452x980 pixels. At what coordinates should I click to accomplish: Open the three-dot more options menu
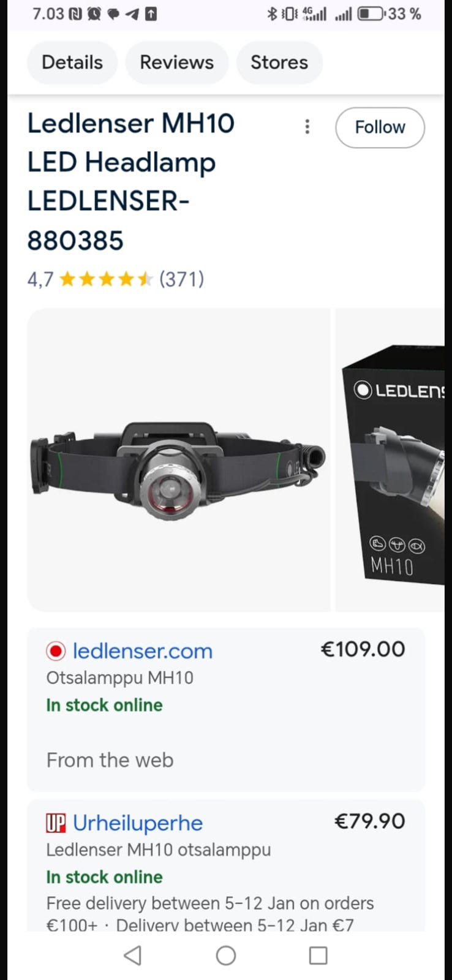[x=307, y=127]
